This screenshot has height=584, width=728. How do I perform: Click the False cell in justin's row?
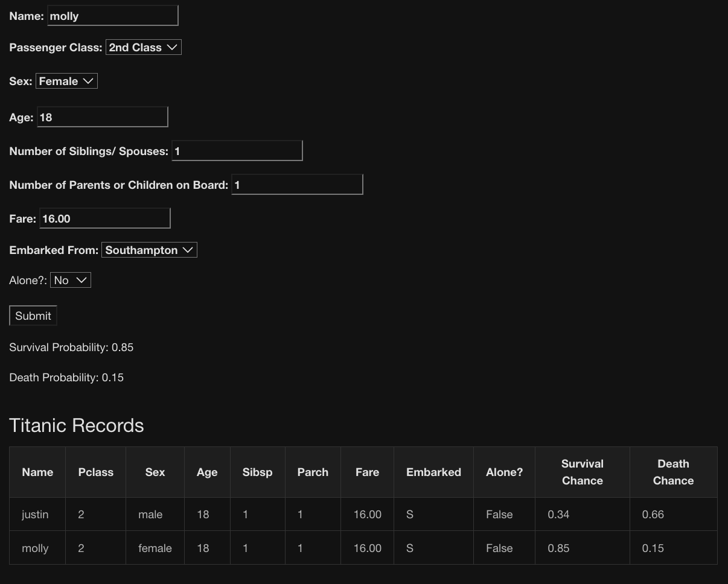tap(505, 515)
